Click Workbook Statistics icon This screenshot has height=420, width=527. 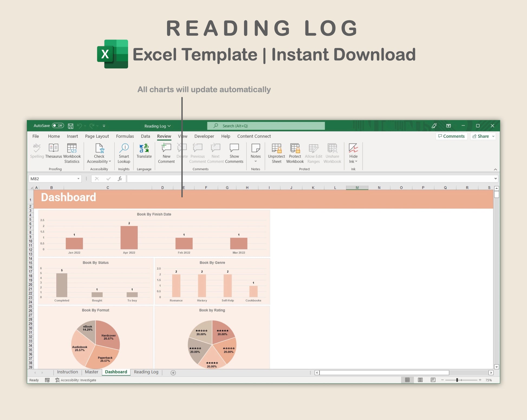72,148
